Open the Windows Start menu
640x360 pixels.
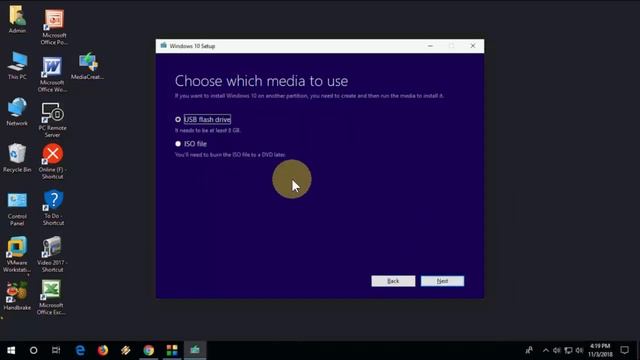[x=11, y=350]
